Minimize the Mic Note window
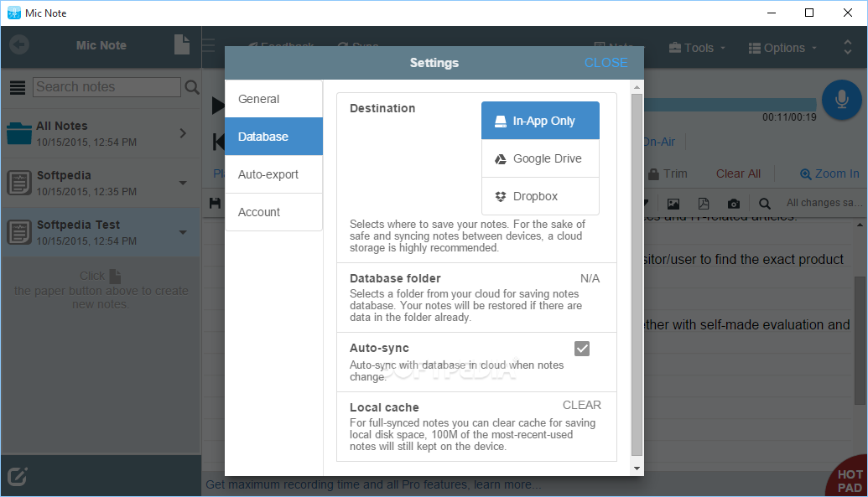The width and height of the screenshot is (868, 497). coord(772,13)
